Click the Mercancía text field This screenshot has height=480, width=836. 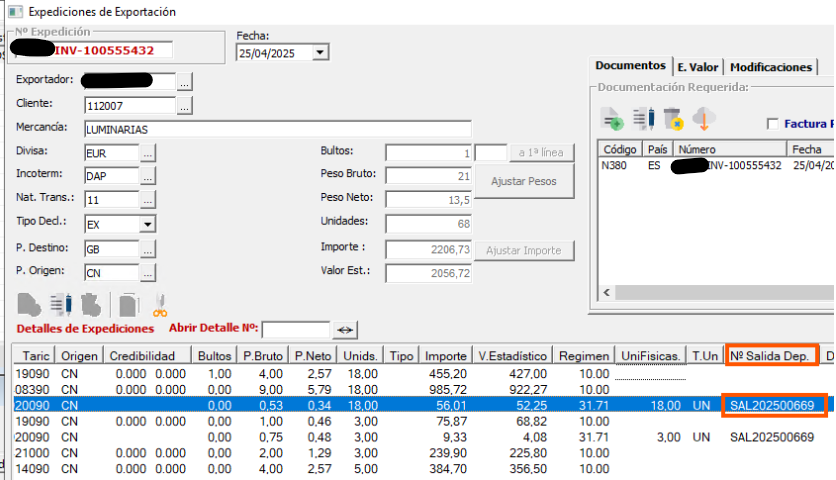coord(277,129)
